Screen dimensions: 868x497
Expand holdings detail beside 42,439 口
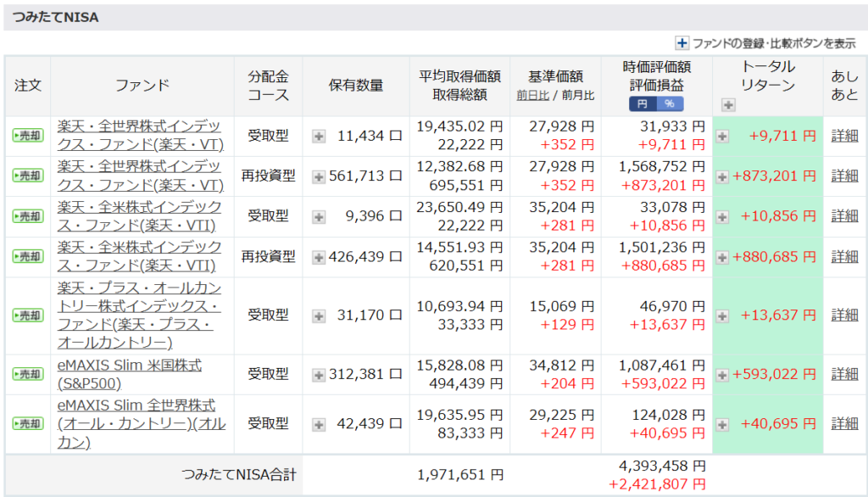coord(319,424)
